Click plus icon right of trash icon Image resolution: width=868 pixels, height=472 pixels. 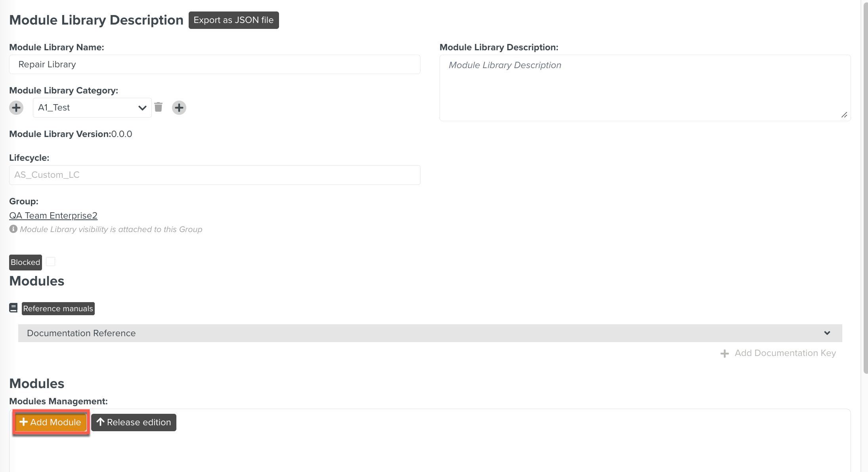179,108
